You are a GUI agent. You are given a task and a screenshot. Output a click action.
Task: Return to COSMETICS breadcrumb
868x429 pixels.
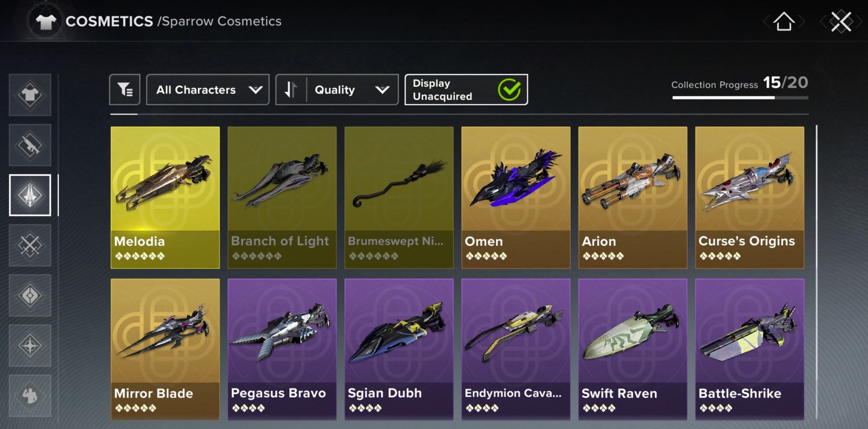[109, 21]
